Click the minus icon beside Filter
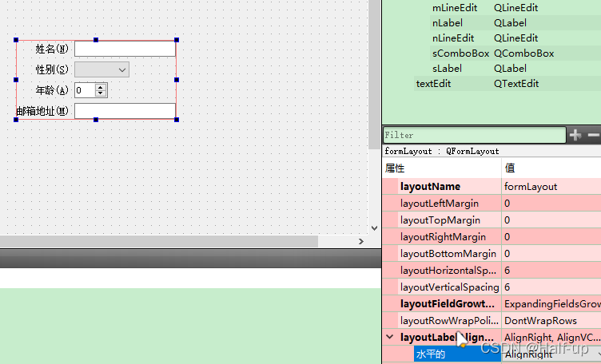The image size is (601, 364). point(594,135)
